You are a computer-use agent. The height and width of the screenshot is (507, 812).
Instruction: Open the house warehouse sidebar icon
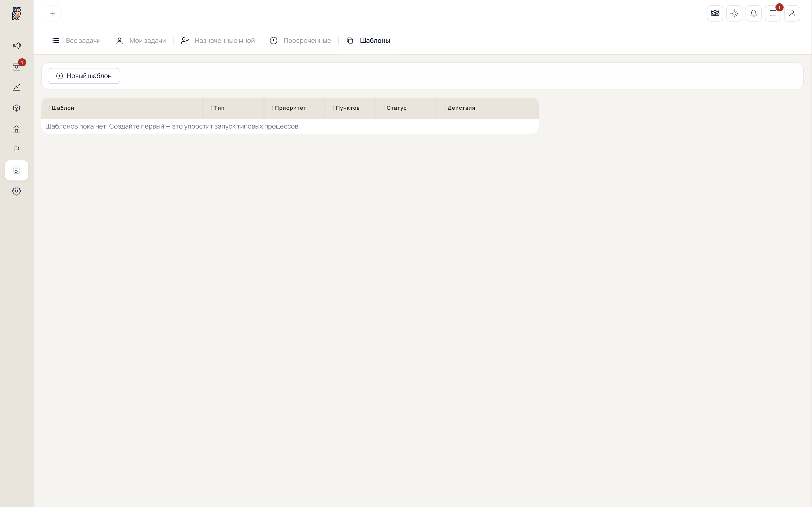click(17, 129)
